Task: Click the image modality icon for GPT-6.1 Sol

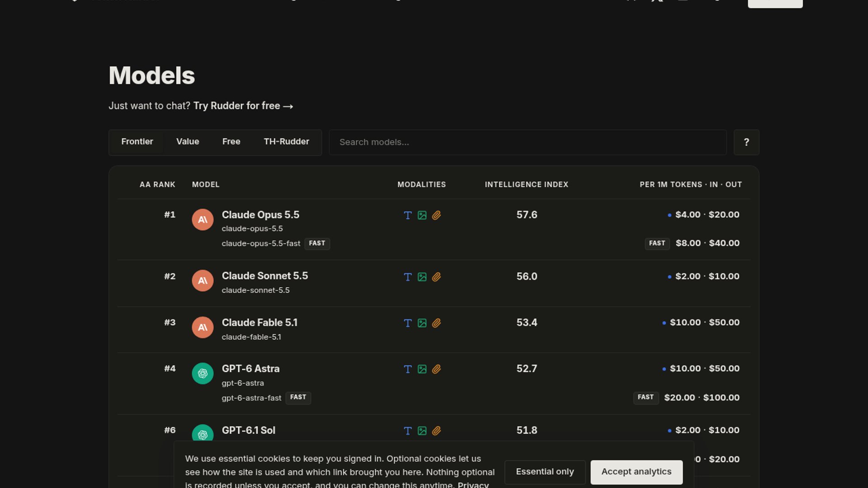Action: coord(422,431)
